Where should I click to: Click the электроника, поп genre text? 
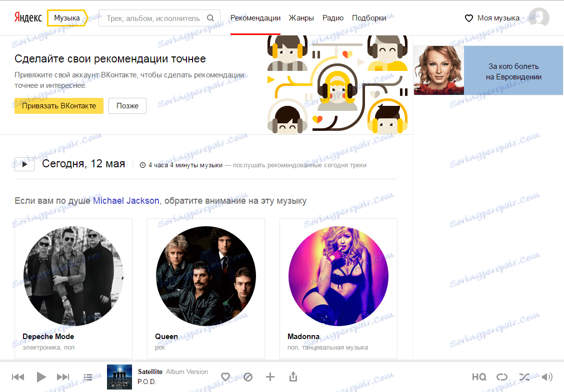[48, 348]
